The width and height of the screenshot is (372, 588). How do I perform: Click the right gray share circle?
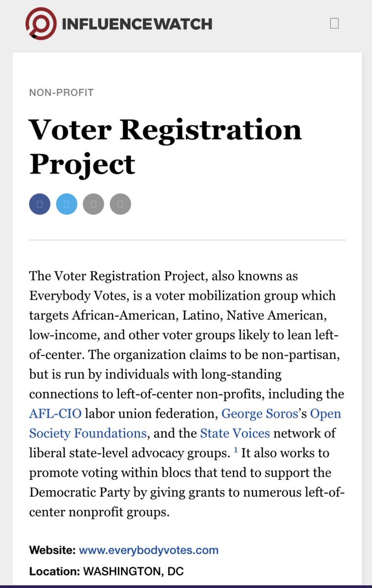click(x=120, y=204)
